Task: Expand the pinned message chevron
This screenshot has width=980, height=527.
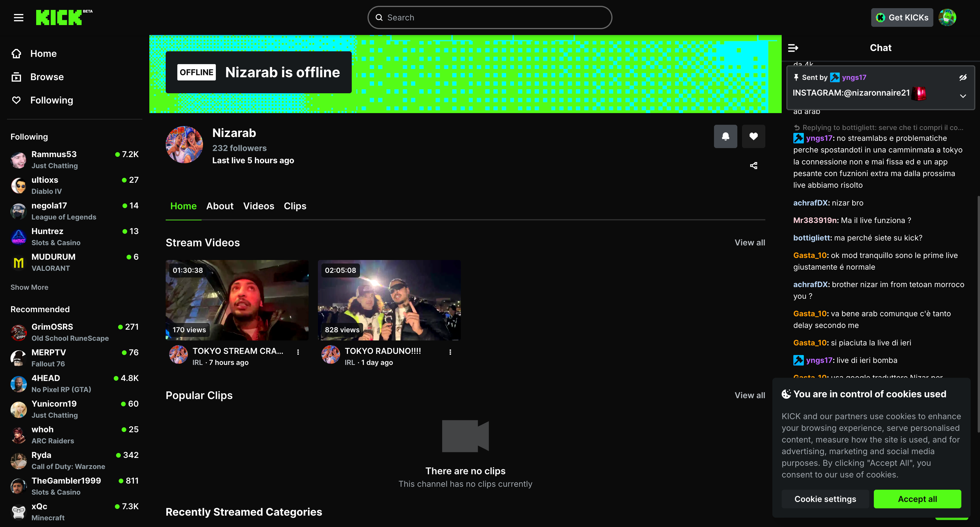Action: pos(963,96)
